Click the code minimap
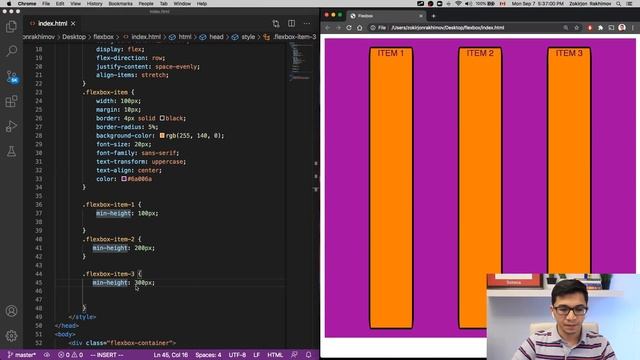This screenshot has height=360, width=640. [x=301, y=61]
